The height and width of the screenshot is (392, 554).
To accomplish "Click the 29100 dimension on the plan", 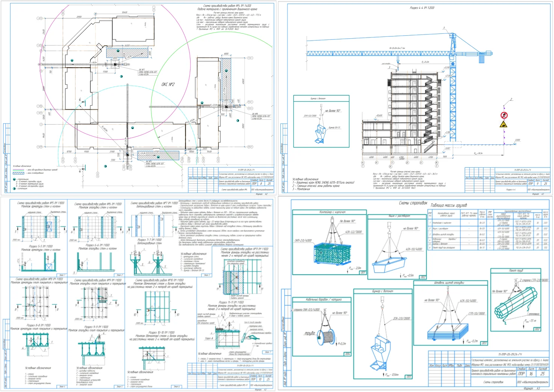I will point(79,17).
